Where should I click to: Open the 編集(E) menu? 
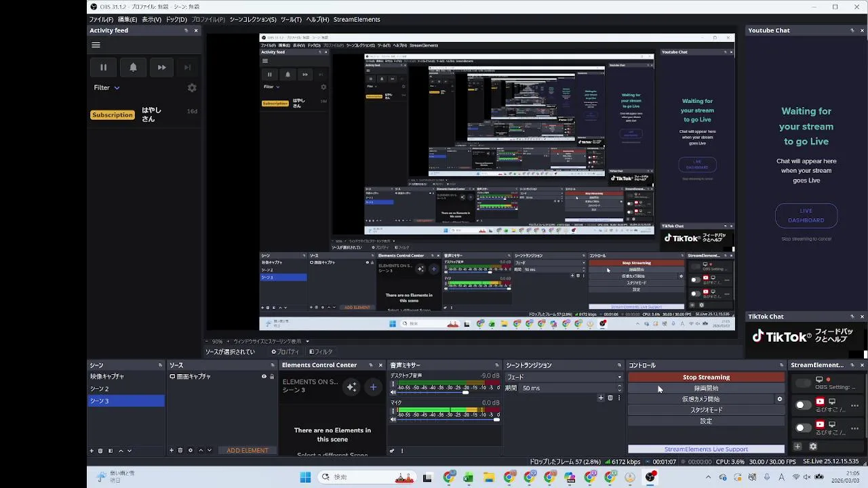127,20
